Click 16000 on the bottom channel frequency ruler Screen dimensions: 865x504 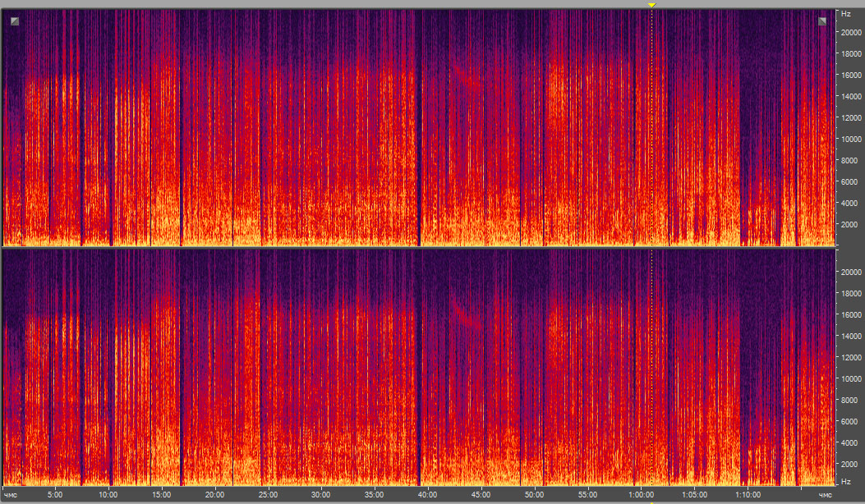849,314
